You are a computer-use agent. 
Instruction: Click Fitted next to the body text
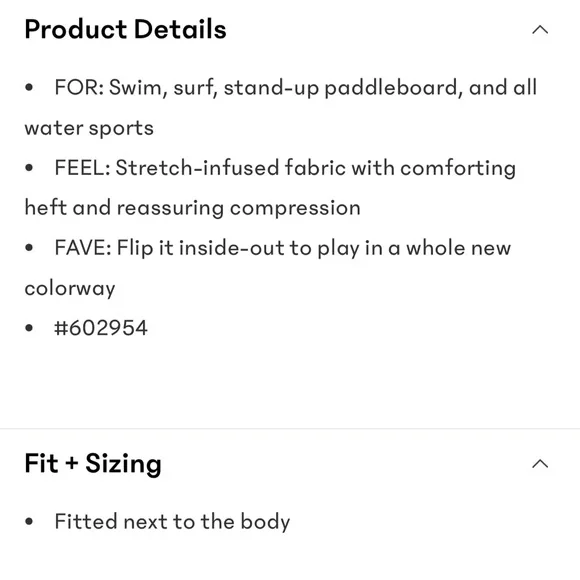point(172,522)
